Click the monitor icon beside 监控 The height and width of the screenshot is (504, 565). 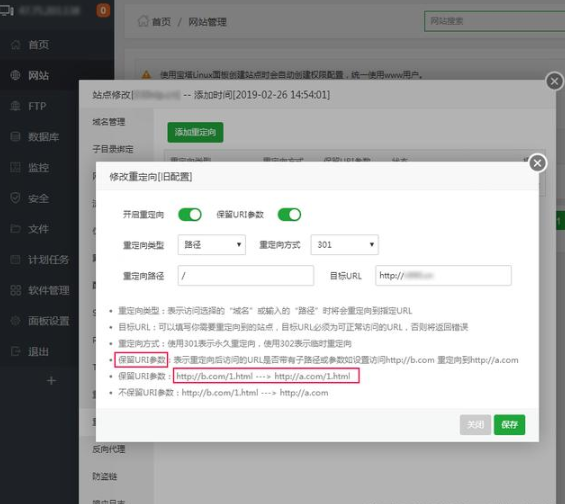coord(15,167)
